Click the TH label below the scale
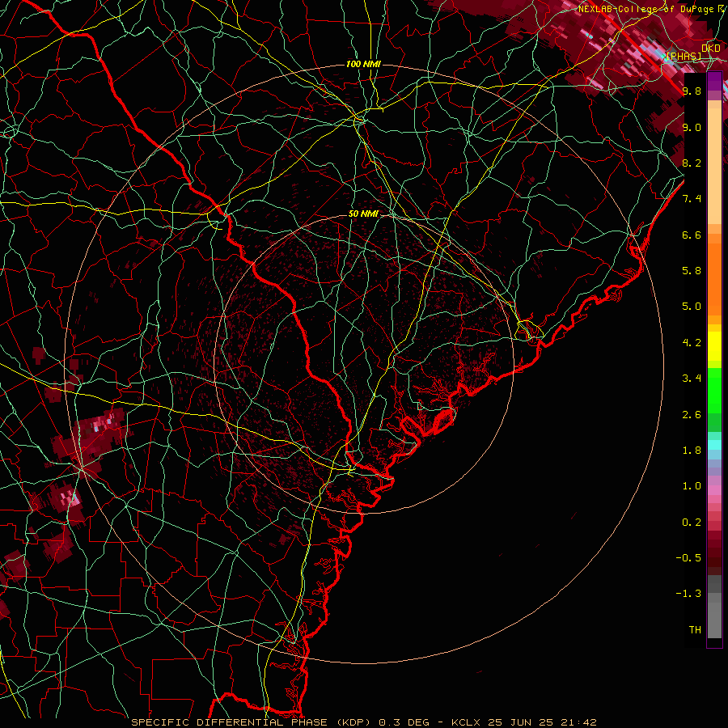The width and height of the screenshot is (728, 728). 695,630
